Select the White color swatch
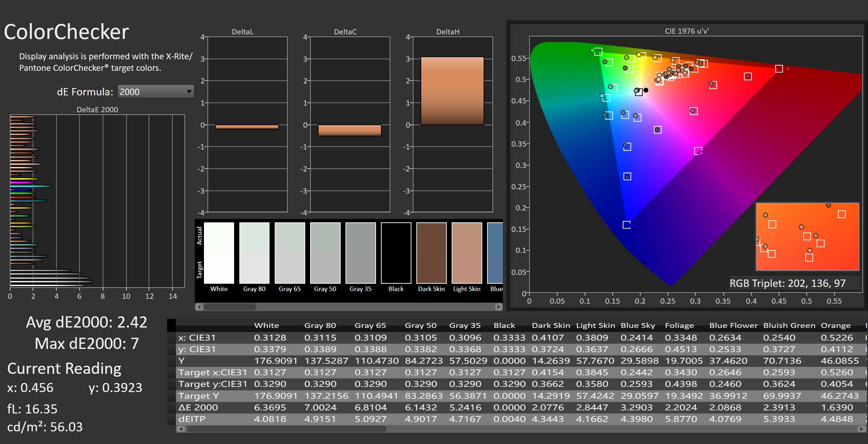Viewport: 868px width, 444px height. coord(219,253)
